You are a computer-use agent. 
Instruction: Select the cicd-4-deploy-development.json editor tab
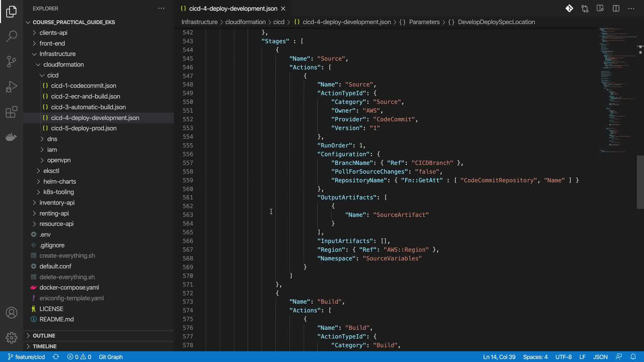[x=233, y=8]
